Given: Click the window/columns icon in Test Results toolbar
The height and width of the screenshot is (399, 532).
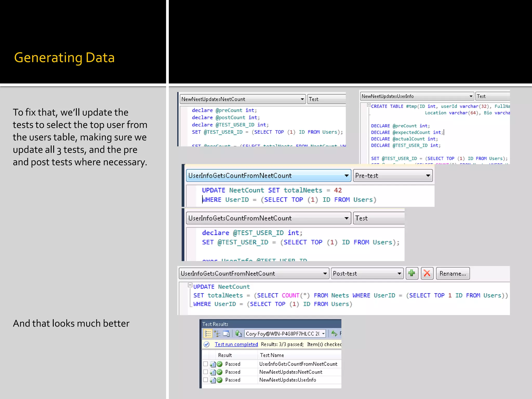Looking at the screenshot, I should click(226, 333).
